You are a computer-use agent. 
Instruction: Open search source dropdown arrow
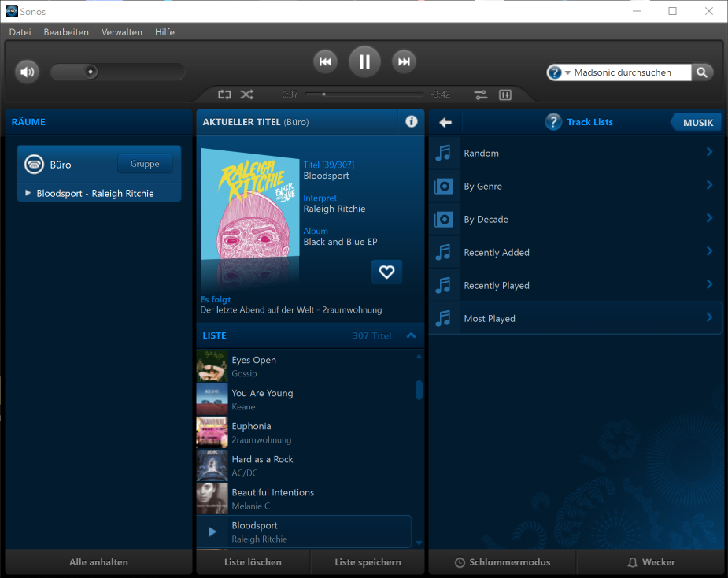coord(567,73)
